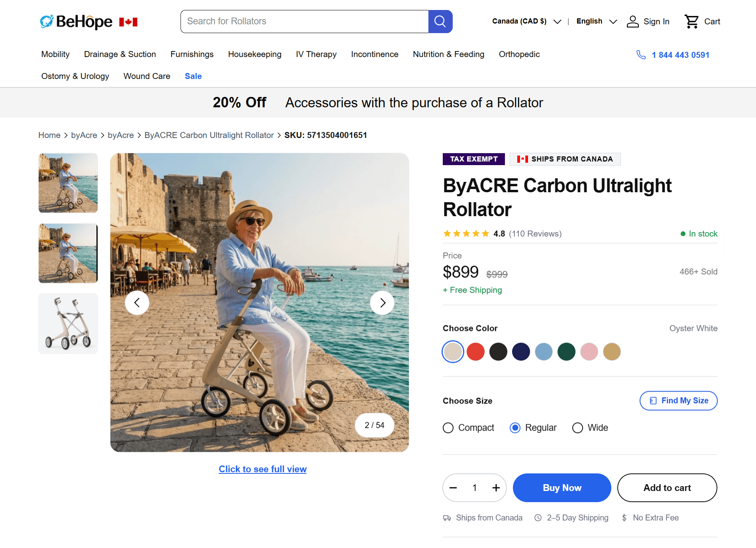The image size is (756, 548).
Task: Click the phone icon beside 1 844 443 0591
Action: 641,55
